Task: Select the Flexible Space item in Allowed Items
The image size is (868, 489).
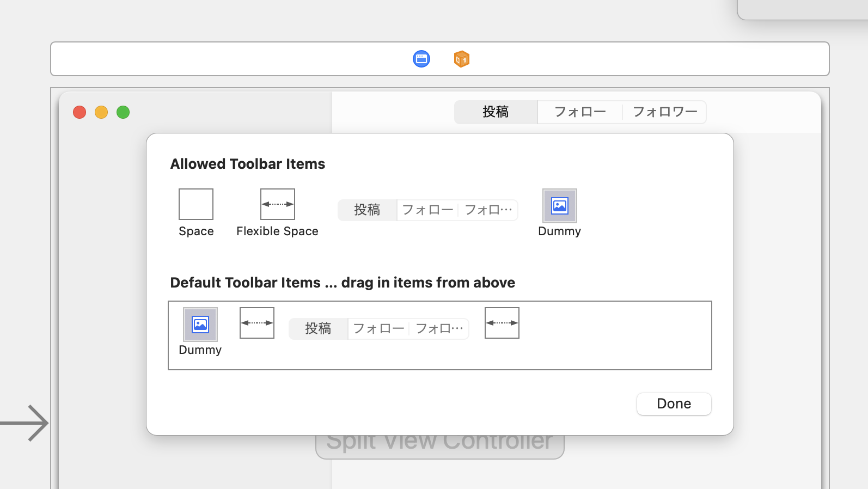Action: 277,205
